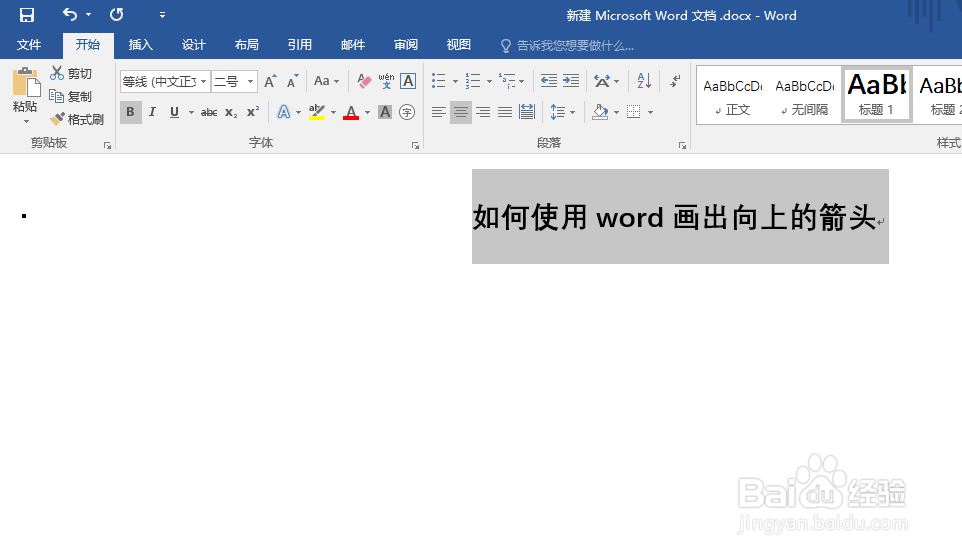Open the 剪贴板 pane launcher

click(x=108, y=145)
